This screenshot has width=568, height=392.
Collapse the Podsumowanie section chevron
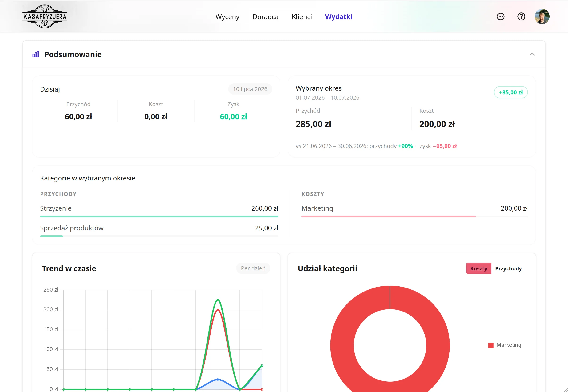(x=532, y=54)
